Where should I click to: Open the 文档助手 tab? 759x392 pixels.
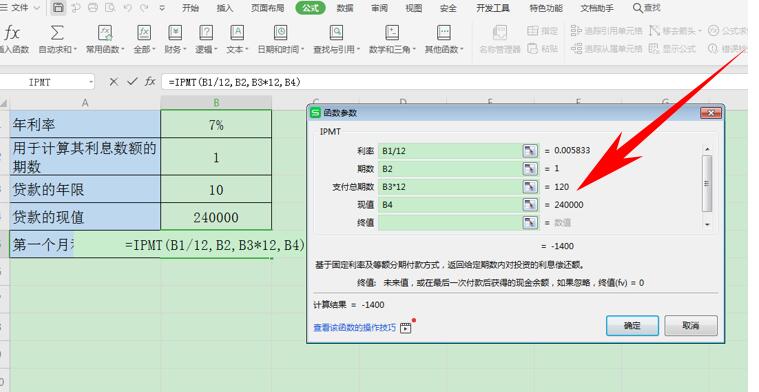(597, 8)
